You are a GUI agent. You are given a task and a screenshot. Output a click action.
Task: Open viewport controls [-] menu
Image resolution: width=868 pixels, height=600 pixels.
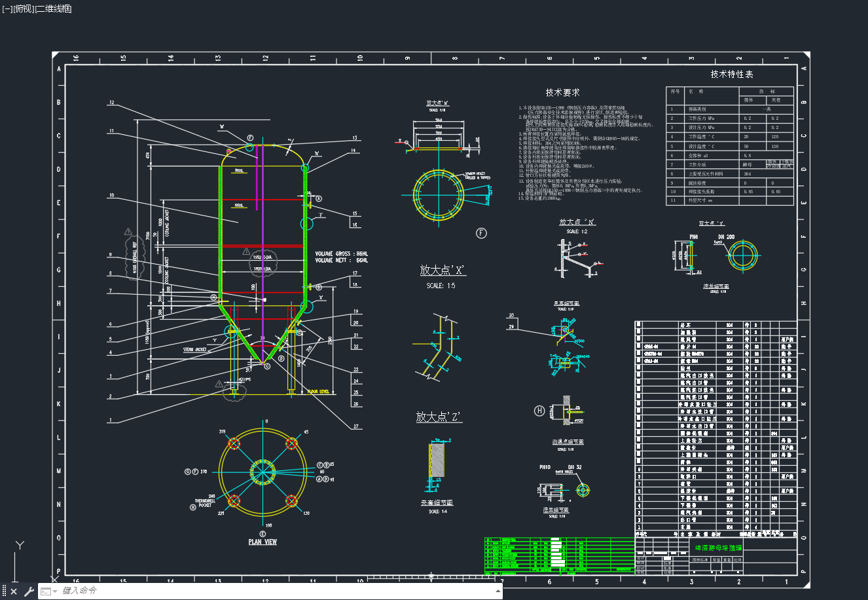pos(7,9)
